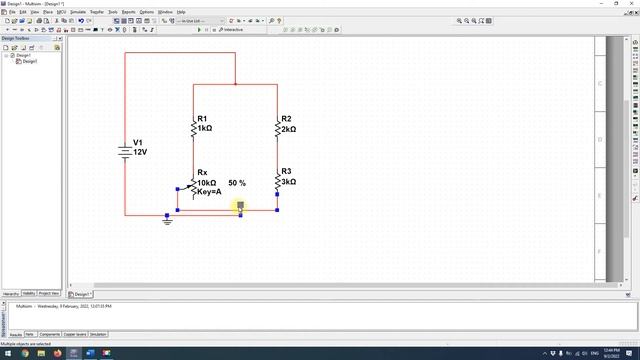The height and width of the screenshot is (360, 640).
Task: Open the Help menu
Action: (181, 12)
